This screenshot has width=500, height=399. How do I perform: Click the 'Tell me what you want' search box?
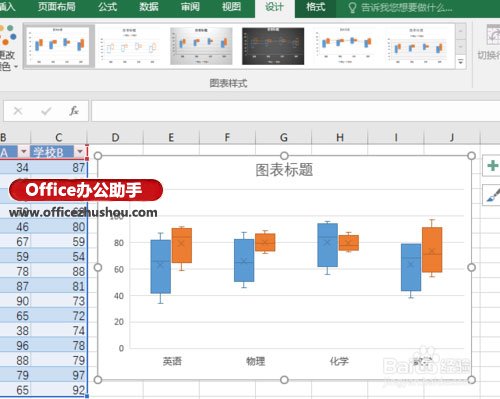point(400,8)
